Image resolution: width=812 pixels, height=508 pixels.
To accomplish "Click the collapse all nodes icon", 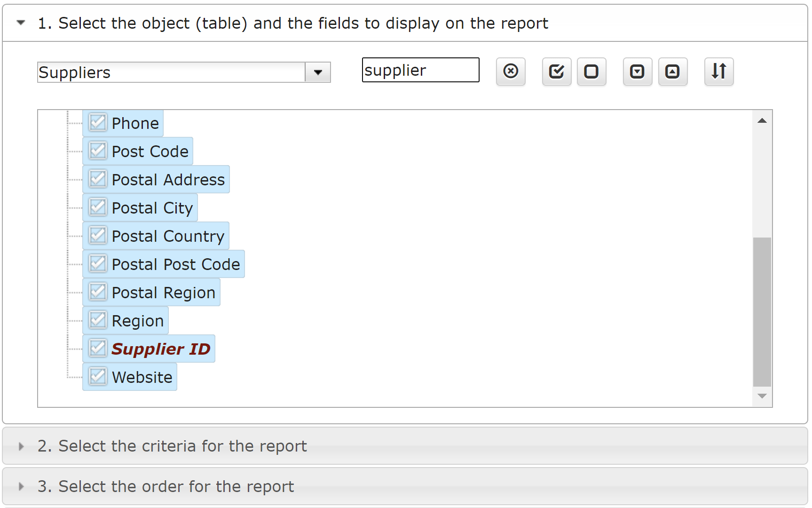I will (673, 71).
